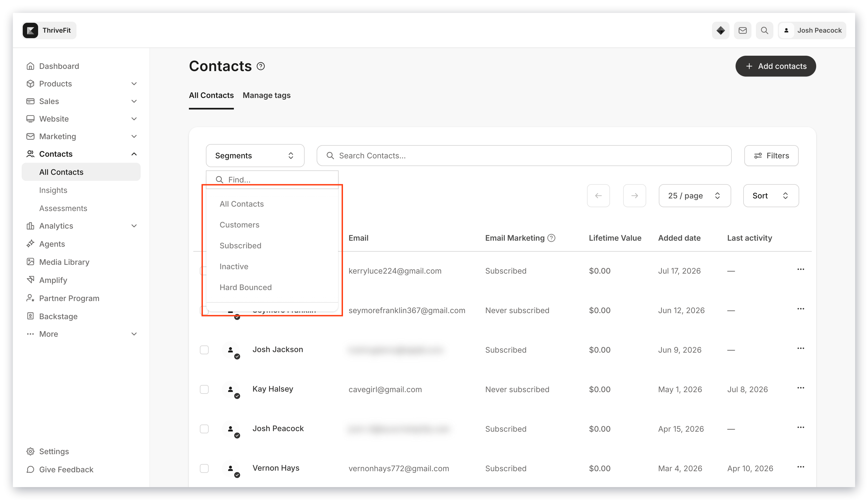Click the Add contacts button
868x500 pixels.
tap(775, 66)
